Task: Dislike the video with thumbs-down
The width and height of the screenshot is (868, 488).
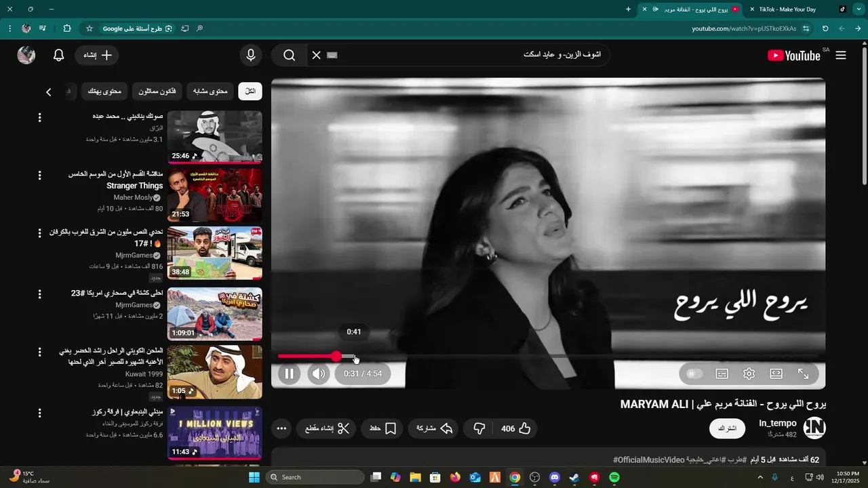Action: click(x=479, y=428)
